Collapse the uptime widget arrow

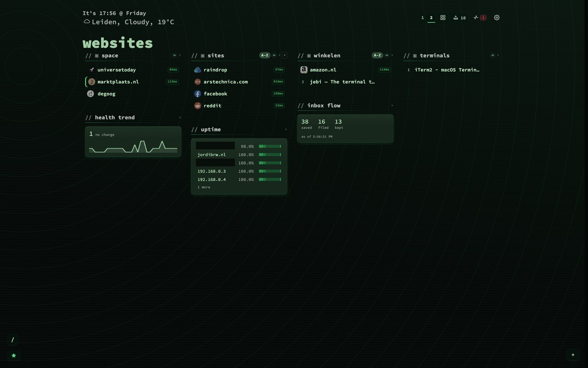click(286, 130)
